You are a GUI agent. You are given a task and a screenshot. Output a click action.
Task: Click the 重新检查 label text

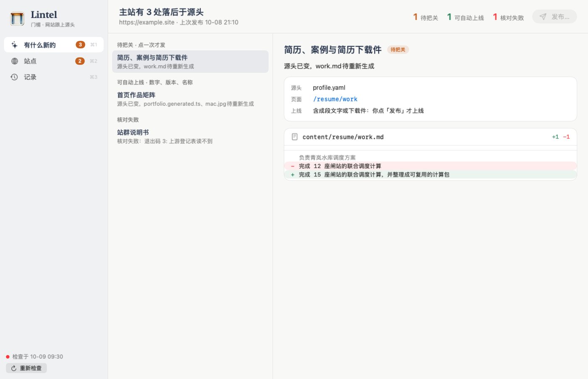tap(31, 368)
